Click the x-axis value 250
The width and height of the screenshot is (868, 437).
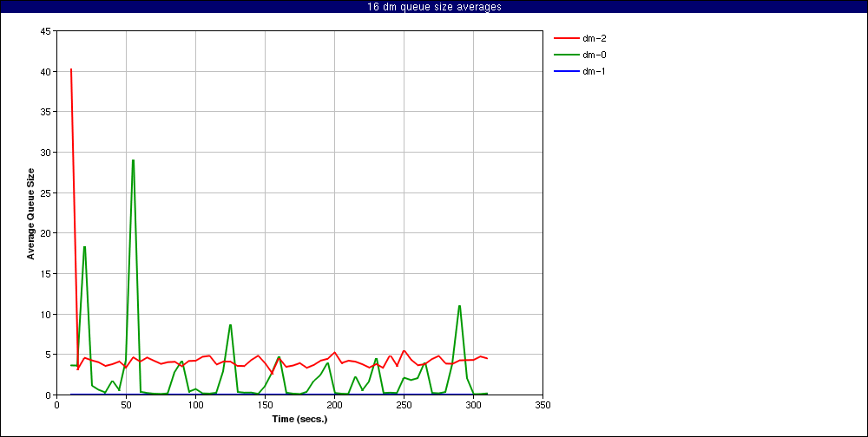404,405
